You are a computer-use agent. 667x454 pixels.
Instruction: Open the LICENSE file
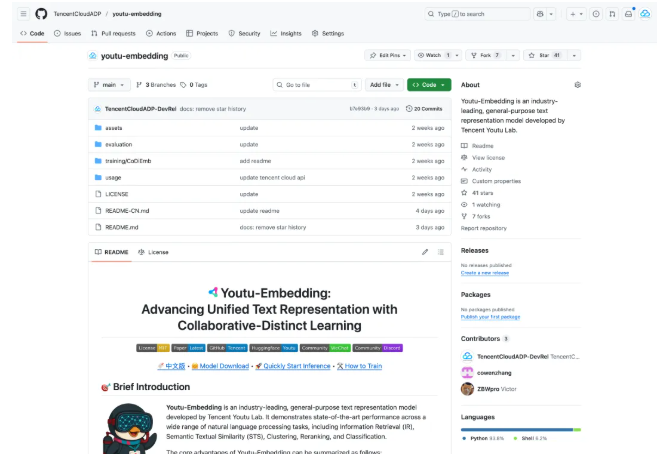(x=117, y=194)
